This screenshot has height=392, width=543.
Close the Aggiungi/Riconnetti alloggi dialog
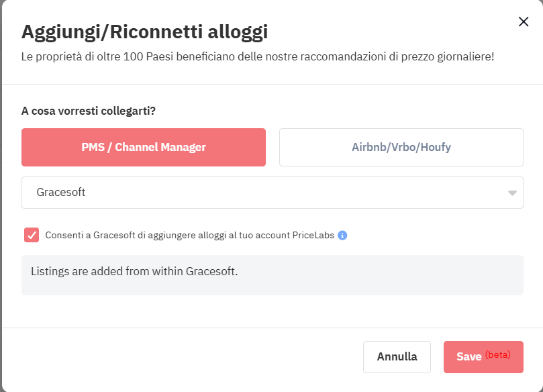pos(524,21)
